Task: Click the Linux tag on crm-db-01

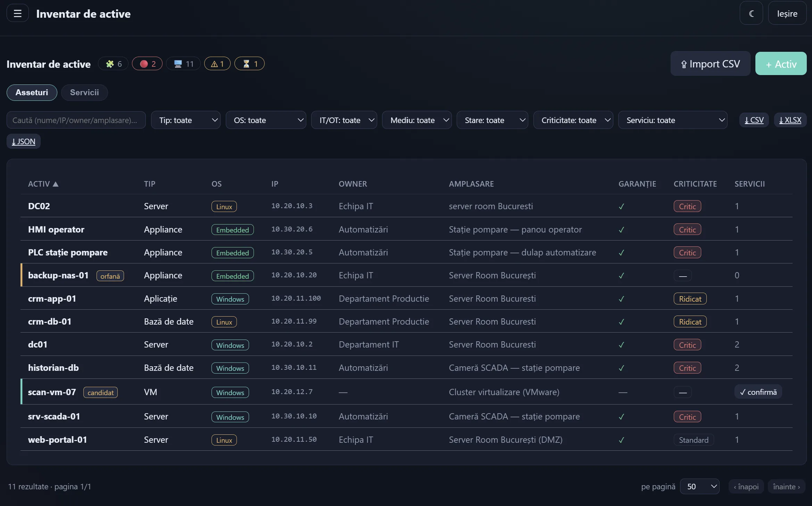Action: 224,322
